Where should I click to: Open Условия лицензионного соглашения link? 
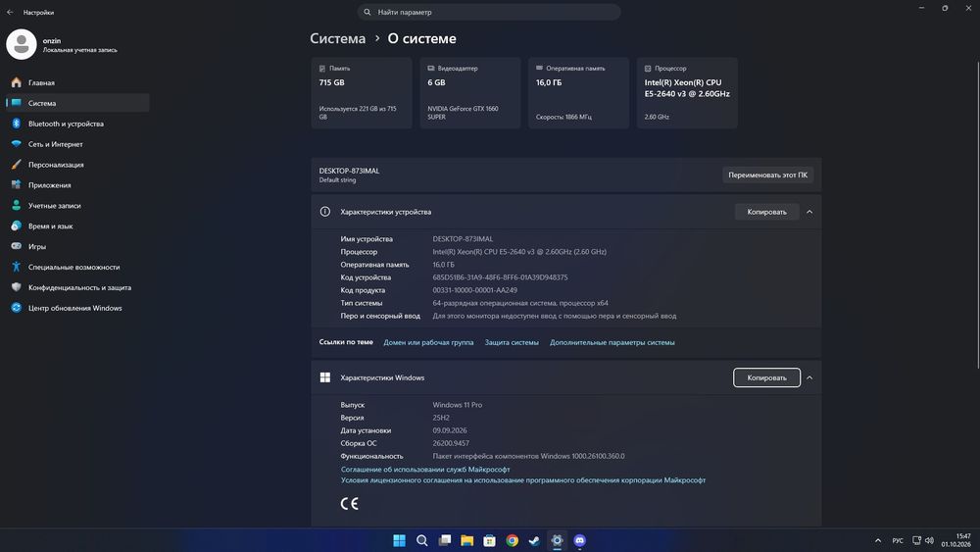523,480
